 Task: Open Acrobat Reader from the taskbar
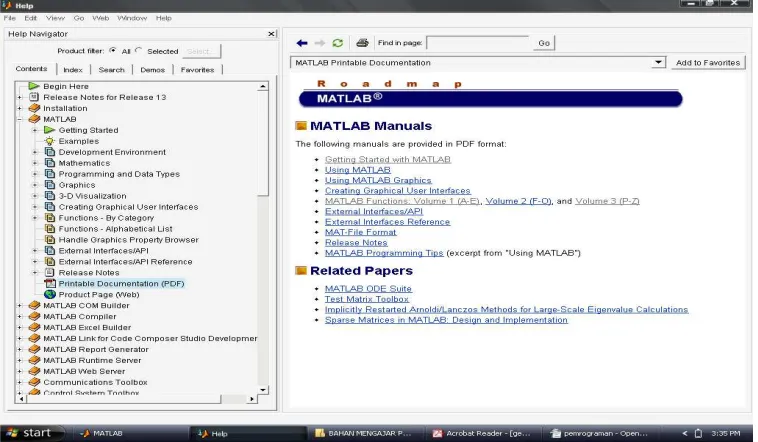coord(482,433)
